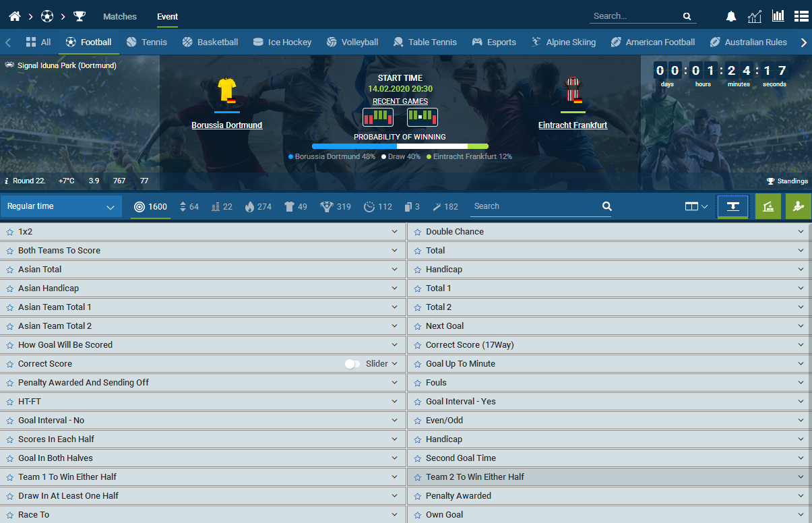Image resolution: width=812 pixels, height=523 pixels.
Task: Click the Eintracht Frankfurt striped jersey
Action: coord(573,90)
